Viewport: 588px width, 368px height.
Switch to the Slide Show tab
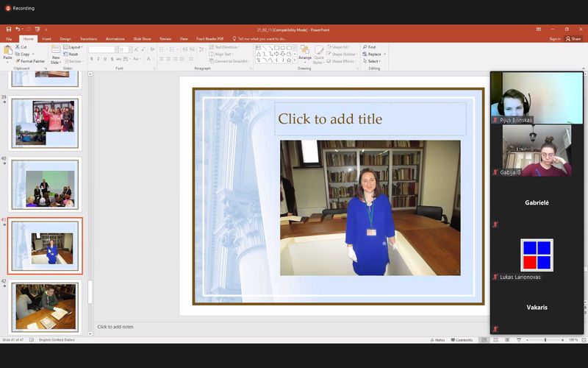[140, 38]
